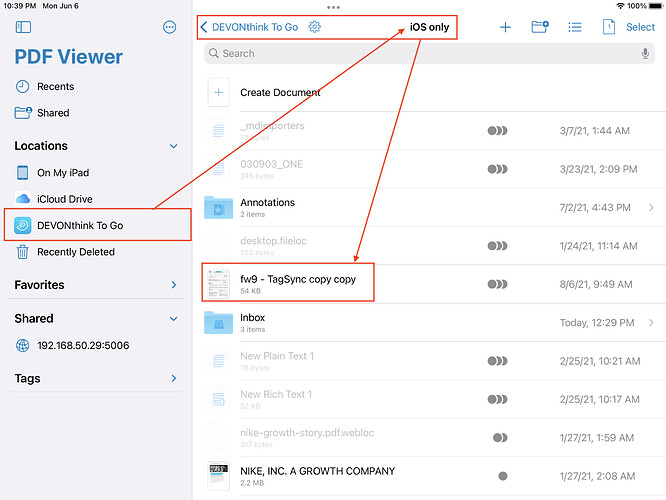Select DEVONthink To Go location

coord(98,225)
